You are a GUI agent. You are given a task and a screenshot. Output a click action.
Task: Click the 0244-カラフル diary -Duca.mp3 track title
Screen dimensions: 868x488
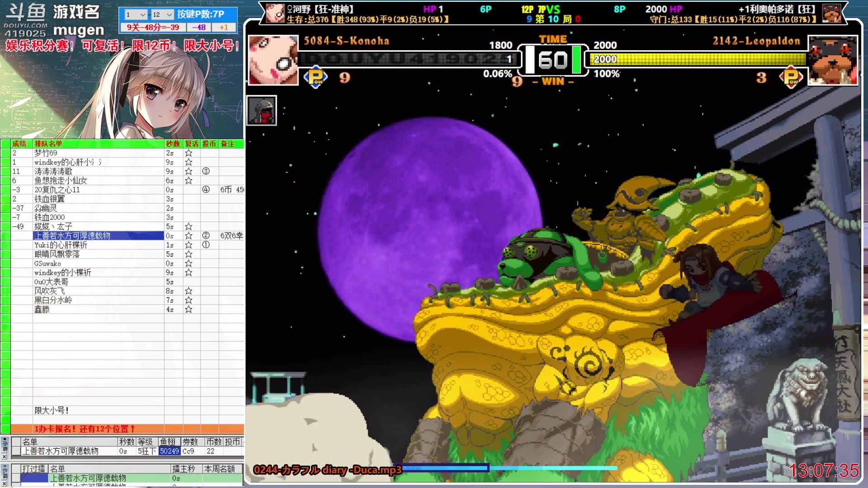point(327,470)
